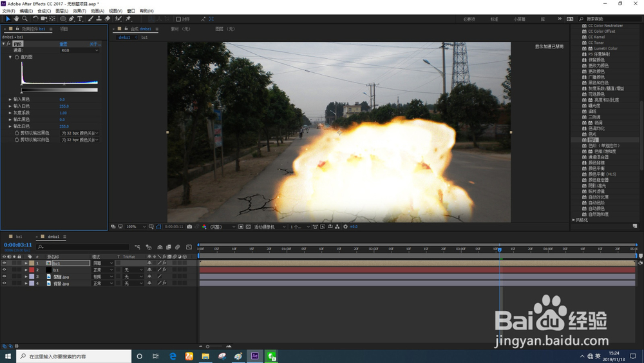The height and width of the screenshot is (363, 644).
Task: Select the 标准 workspace button
Action: (494, 19)
